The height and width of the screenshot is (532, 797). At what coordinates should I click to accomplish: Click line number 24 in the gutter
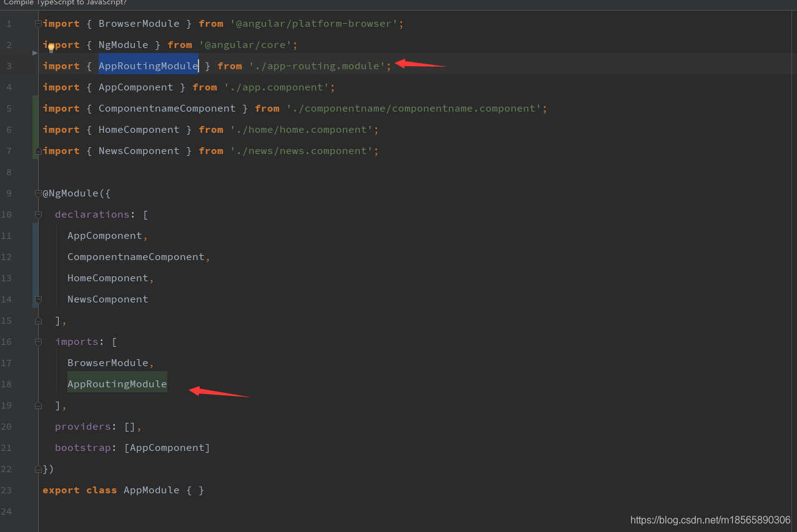(x=6, y=511)
